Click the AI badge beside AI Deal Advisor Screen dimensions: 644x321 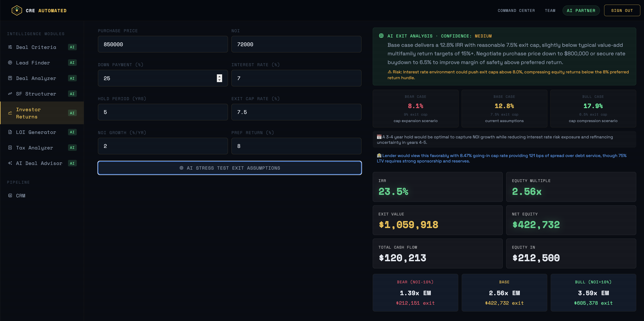(72, 163)
